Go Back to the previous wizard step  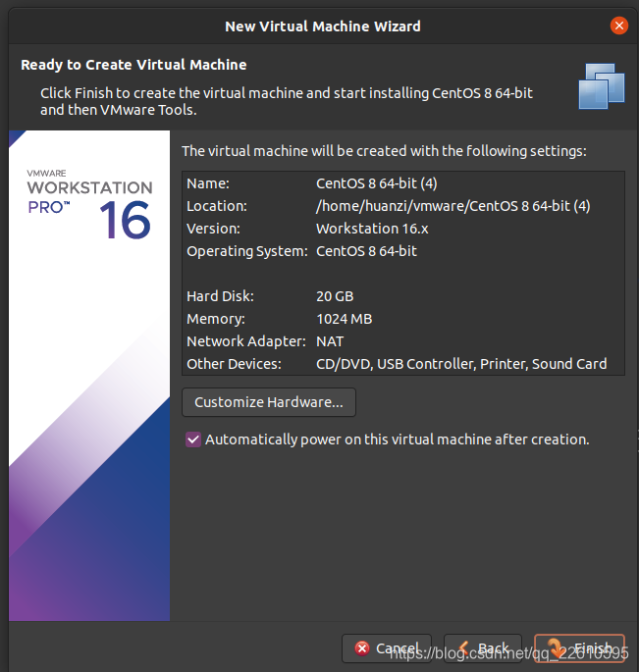(483, 648)
